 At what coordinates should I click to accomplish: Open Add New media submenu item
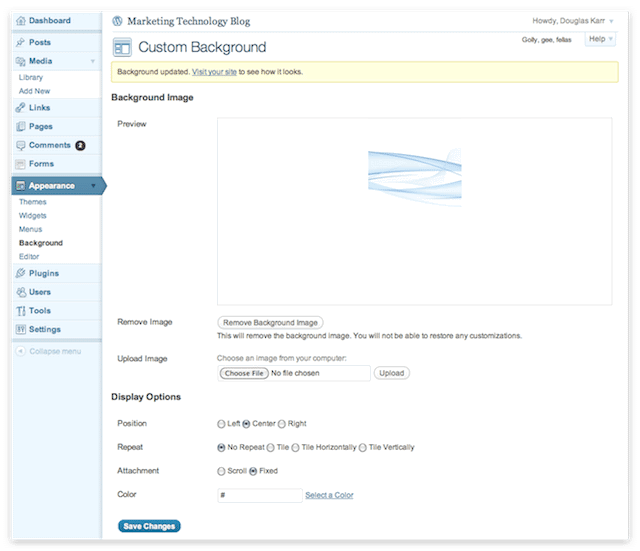tap(34, 91)
